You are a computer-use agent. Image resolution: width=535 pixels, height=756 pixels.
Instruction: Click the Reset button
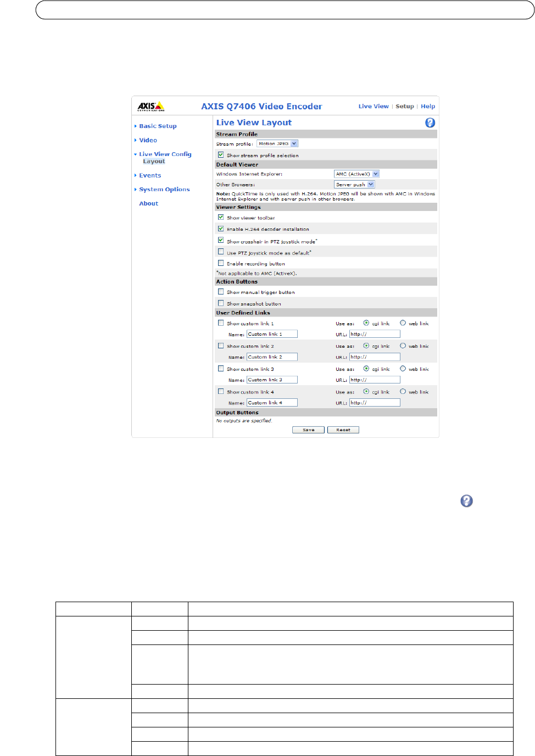(x=343, y=430)
